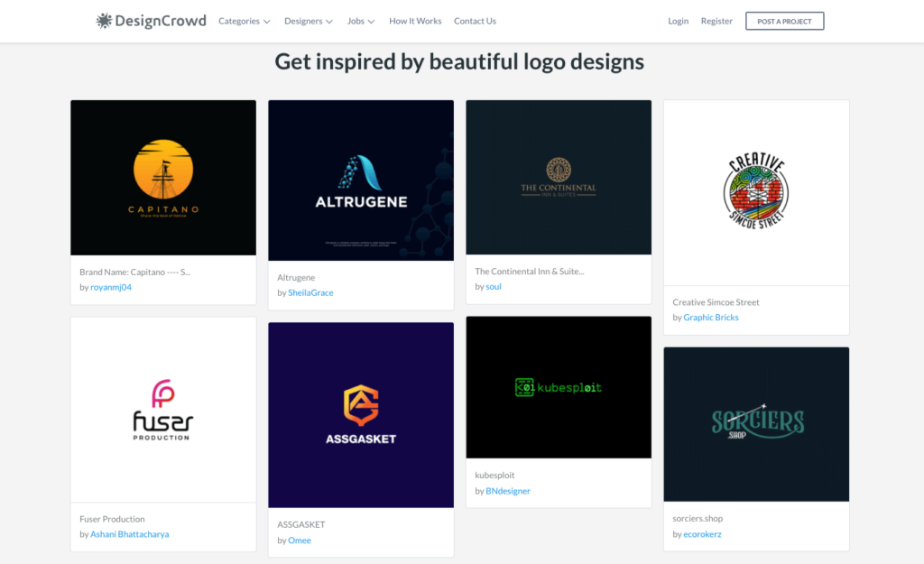Click the 'Creative Simcoe Street' caption text

716,301
